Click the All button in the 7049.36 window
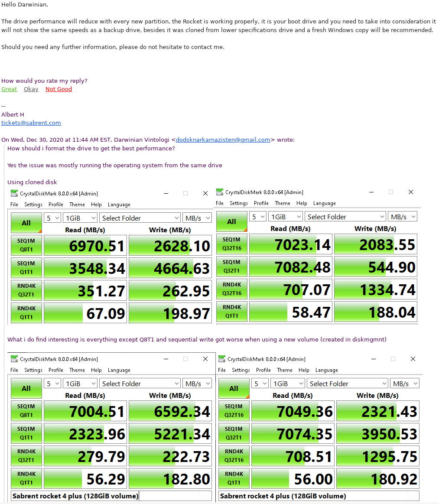Viewport: 439px width, 504px height. 234,388
